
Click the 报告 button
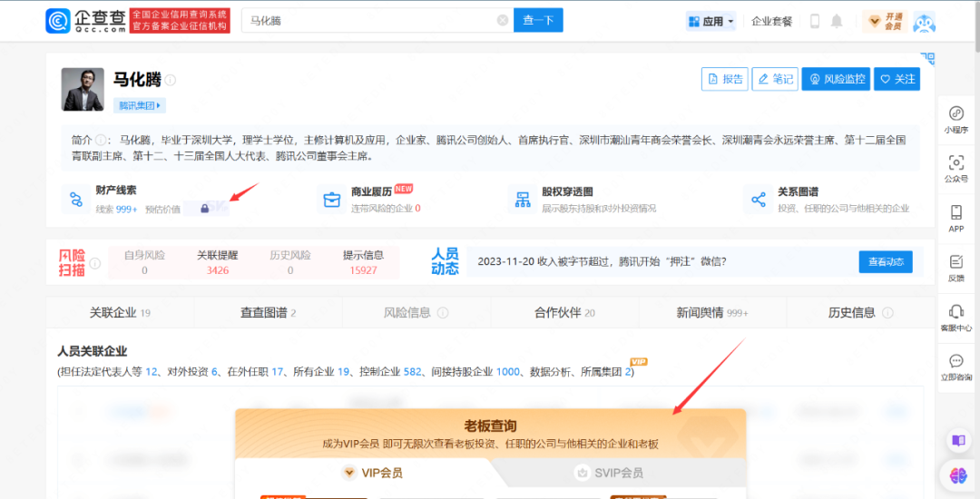tap(725, 79)
